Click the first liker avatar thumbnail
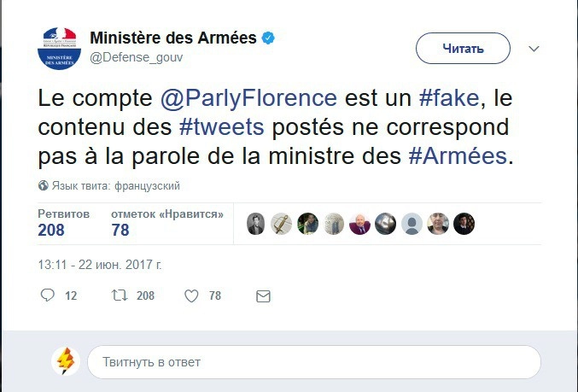 coord(256,224)
